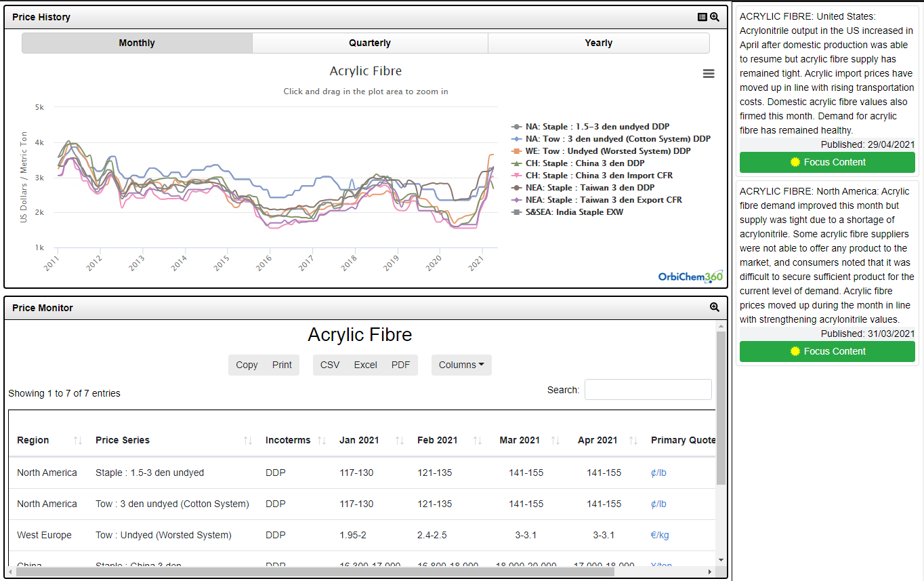The image size is (924, 581).
Task: Switch to the Monthly tab
Action: [x=137, y=43]
